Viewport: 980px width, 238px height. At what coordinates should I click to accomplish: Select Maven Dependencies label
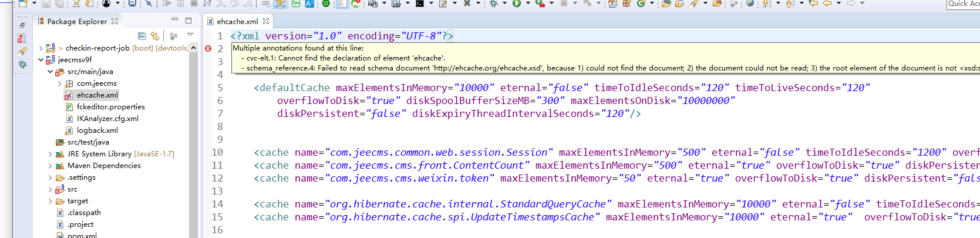point(104,166)
